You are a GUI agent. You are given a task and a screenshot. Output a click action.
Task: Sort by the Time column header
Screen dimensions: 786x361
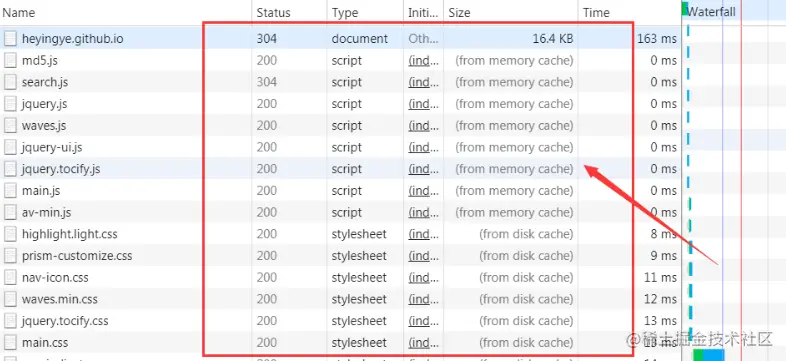pos(630,13)
